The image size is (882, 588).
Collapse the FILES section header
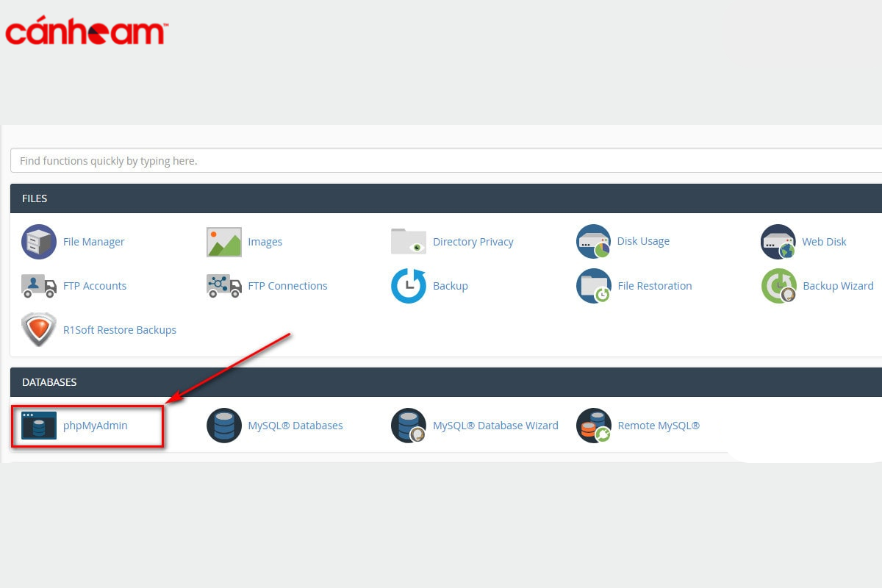click(446, 198)
